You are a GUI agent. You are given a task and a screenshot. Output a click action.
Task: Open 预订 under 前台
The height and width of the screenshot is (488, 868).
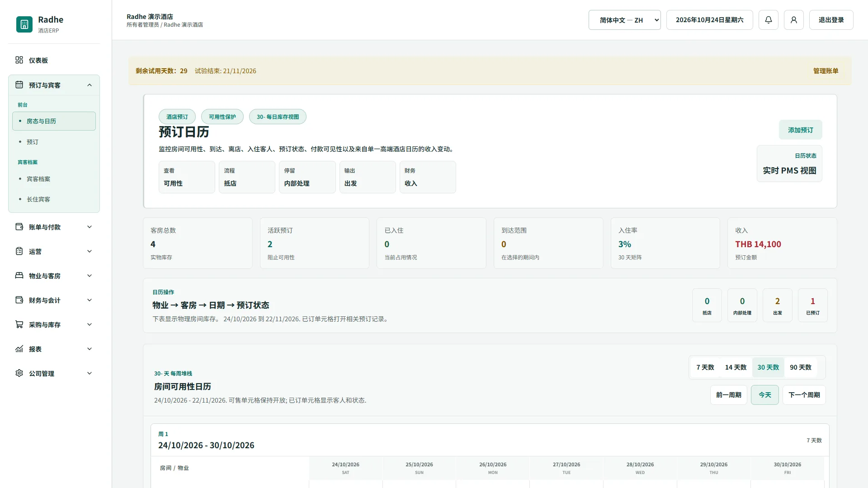(54, 142)
